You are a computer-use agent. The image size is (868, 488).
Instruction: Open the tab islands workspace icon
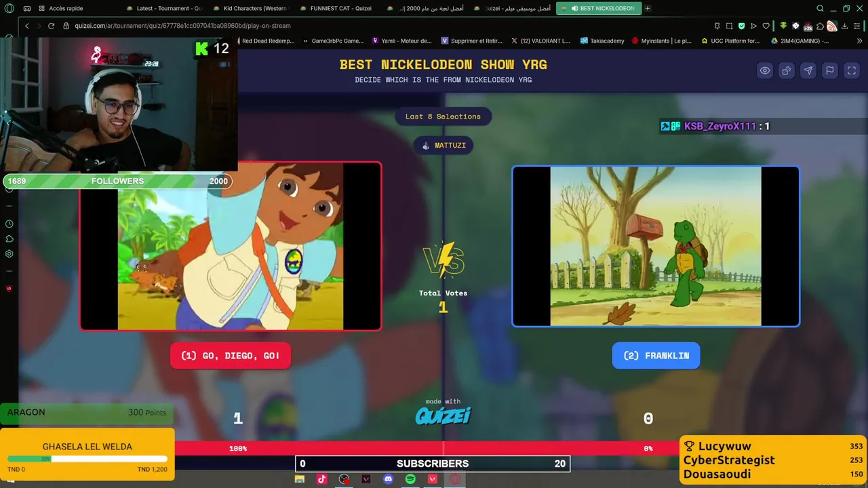coord(27,9)
